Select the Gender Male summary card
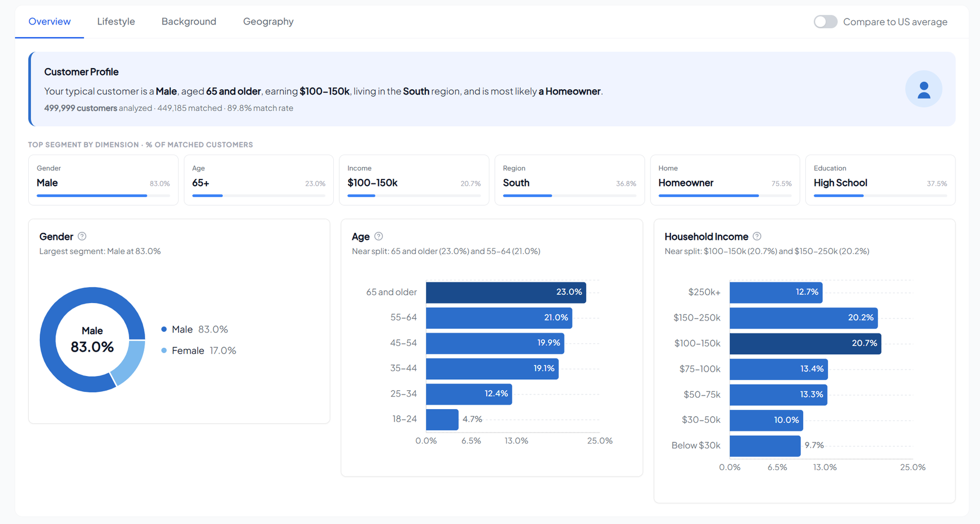The height and width of the screenshot is (524, 980). (x=103, y=180)
